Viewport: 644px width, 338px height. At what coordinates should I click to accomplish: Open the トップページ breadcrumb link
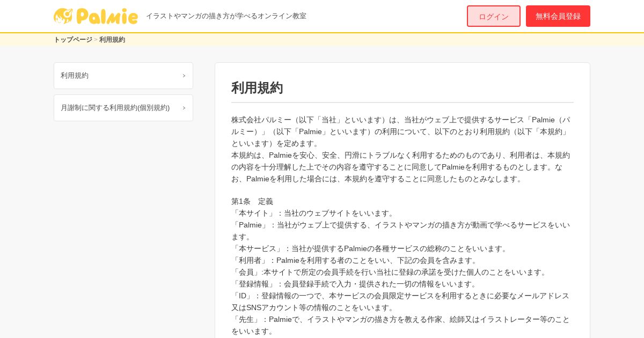(73, 40)
